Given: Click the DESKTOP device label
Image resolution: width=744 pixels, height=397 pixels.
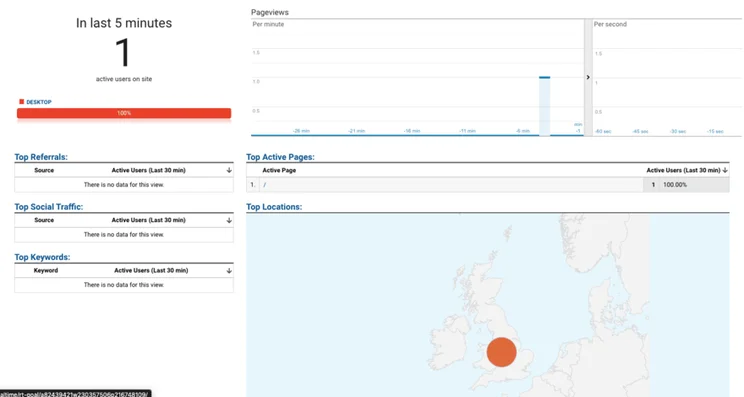Looking at the screenshot, I should click(x=39, y=102).
